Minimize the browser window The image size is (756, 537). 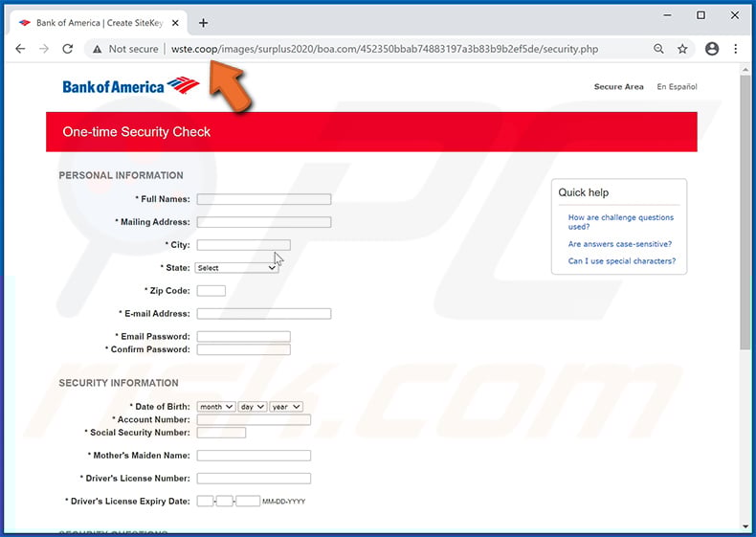click(x=667, y=15)
